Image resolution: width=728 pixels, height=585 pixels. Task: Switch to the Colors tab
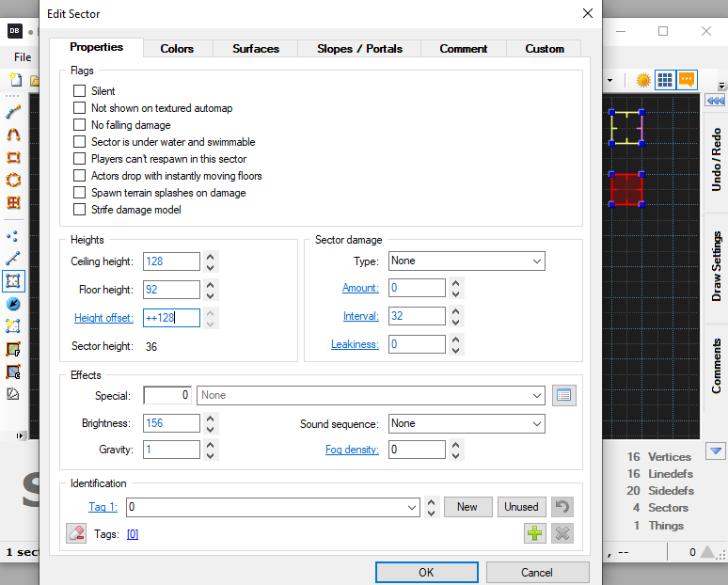pyautogui.click(x=177, y=49)
